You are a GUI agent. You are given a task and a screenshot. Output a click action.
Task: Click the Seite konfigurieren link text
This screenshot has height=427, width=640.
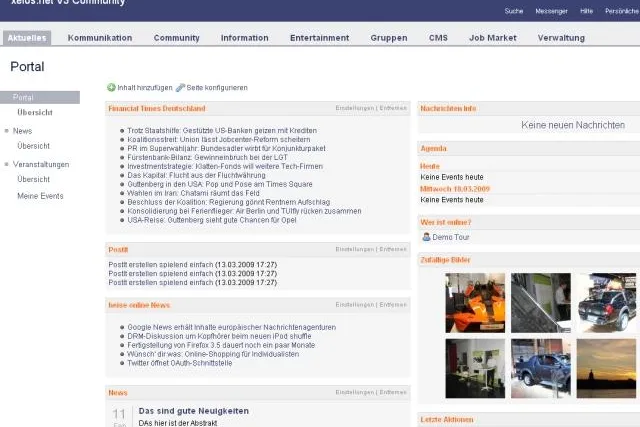217,88
